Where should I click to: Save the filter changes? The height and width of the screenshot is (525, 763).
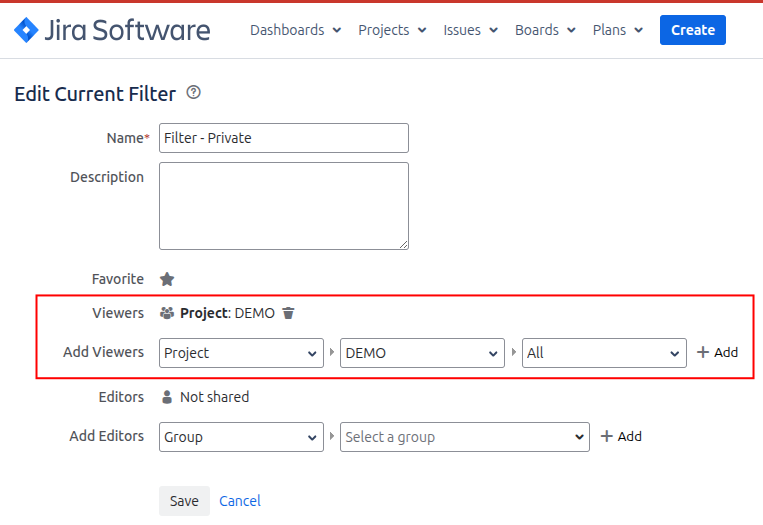click(184, 501)
